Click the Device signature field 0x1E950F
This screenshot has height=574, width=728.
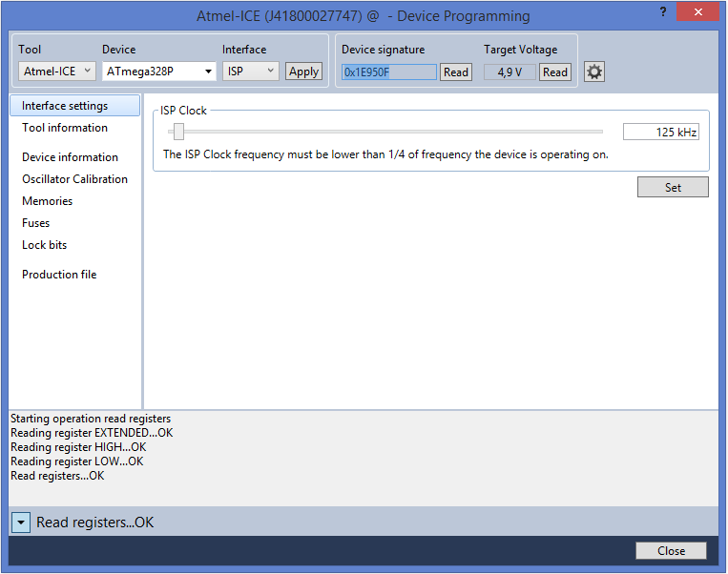[x=389, y=72]
